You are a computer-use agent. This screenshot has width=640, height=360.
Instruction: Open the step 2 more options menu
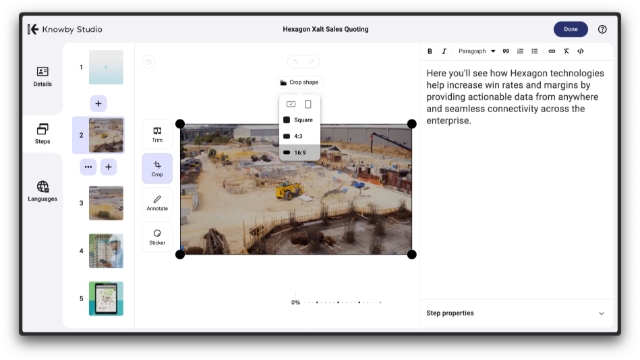click(x=88, y=167)
